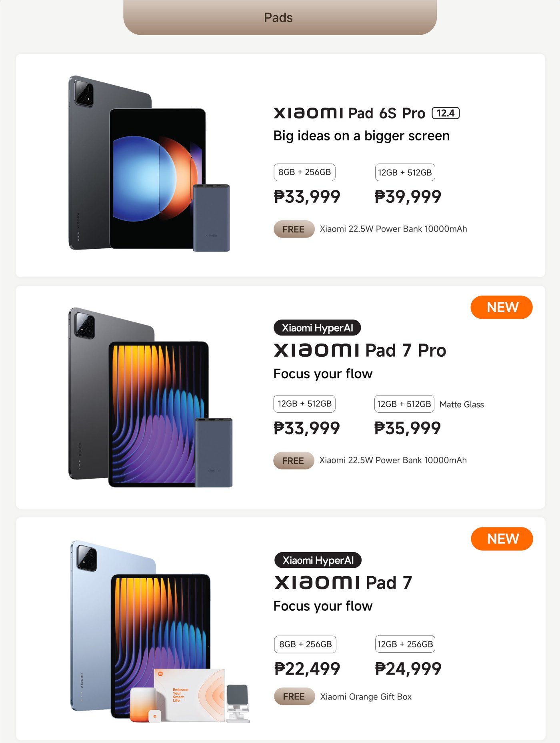Open the Xiaomi Pad 6S Pro title
Screen dimensions: 560x743
(366, 113)
